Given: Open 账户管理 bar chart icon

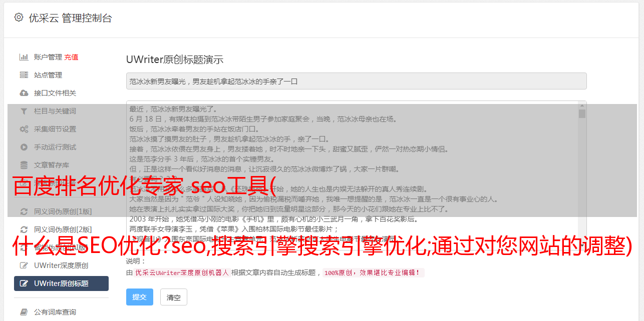Looking at the screenshot, I should [x=24, y=57].
